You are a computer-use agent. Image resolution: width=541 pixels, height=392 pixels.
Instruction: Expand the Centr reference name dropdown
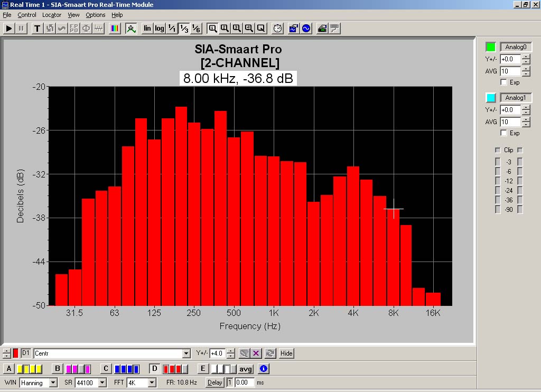(186, 353)
